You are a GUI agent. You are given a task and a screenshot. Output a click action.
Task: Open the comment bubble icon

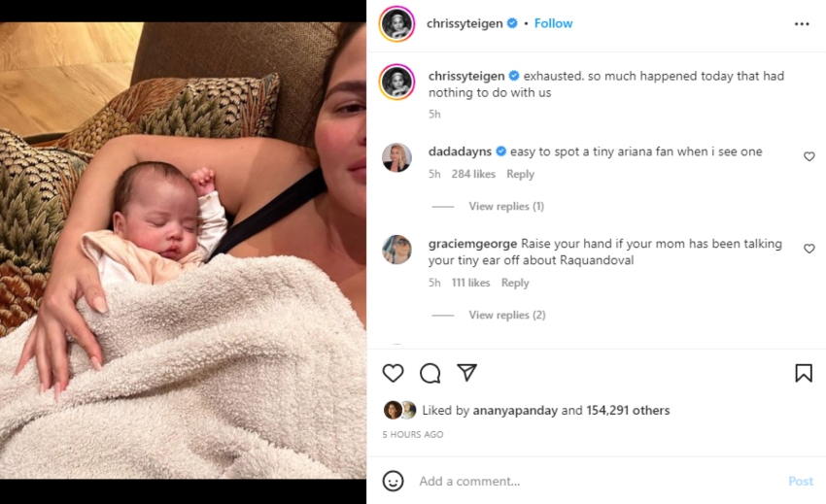[x=430, y=373]
